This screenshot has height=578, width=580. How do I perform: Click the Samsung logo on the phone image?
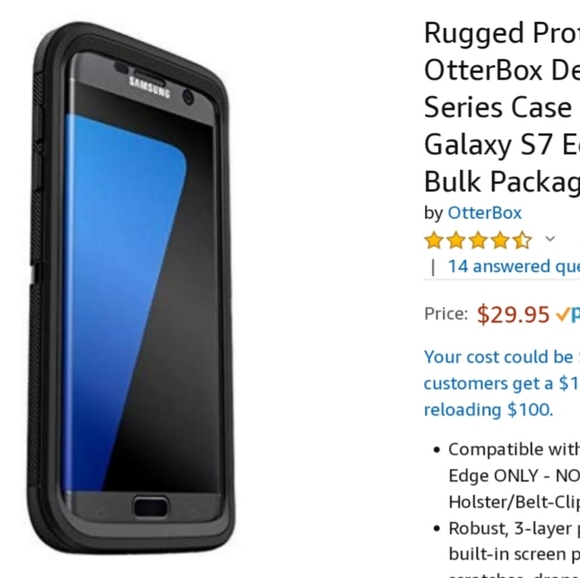click(149, 88)
